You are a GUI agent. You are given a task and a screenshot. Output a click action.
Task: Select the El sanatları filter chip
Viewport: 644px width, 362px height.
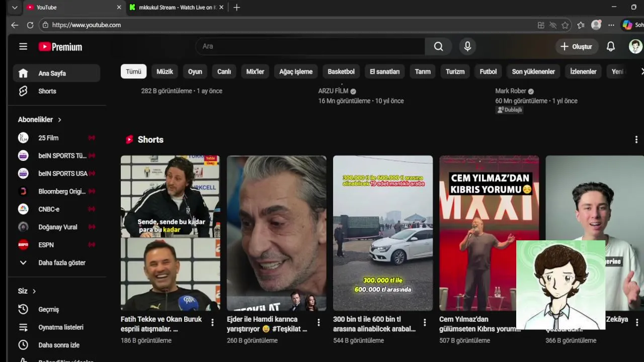tap(384, 71)
